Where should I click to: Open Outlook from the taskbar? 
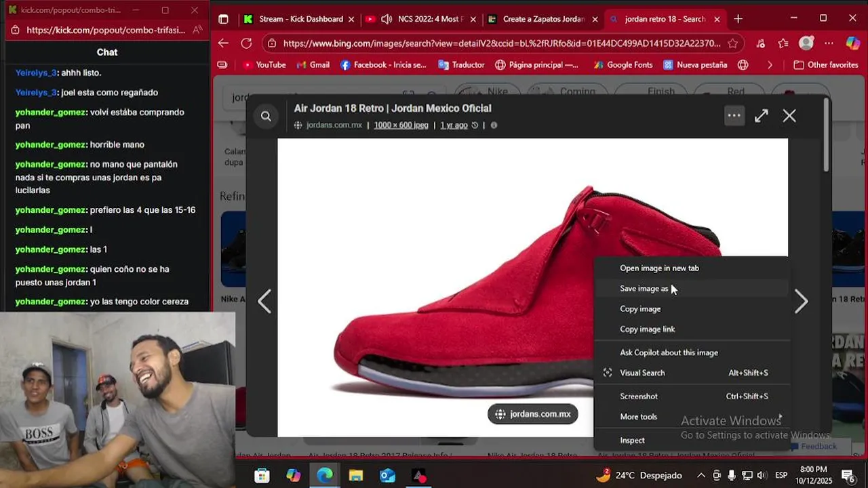387,476
